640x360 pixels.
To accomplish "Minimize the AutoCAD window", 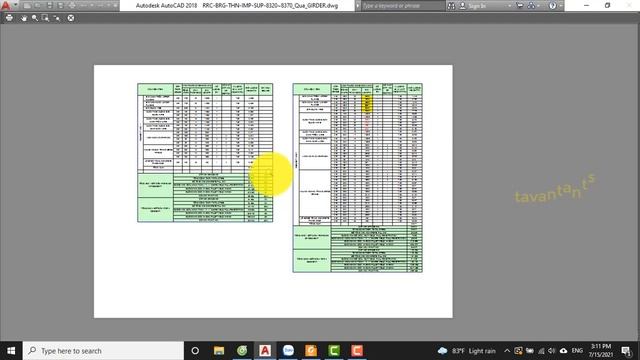I will click(x=587, y=6).
